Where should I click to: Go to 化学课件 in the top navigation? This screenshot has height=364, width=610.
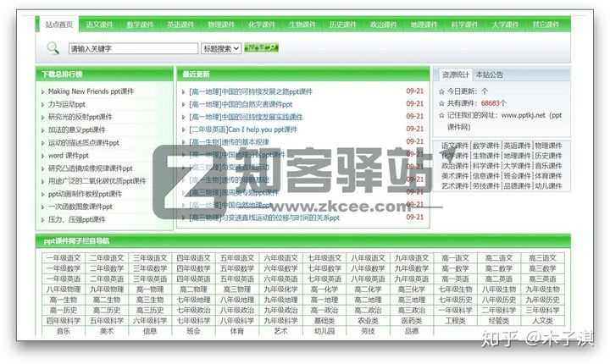tap(262, 25)
